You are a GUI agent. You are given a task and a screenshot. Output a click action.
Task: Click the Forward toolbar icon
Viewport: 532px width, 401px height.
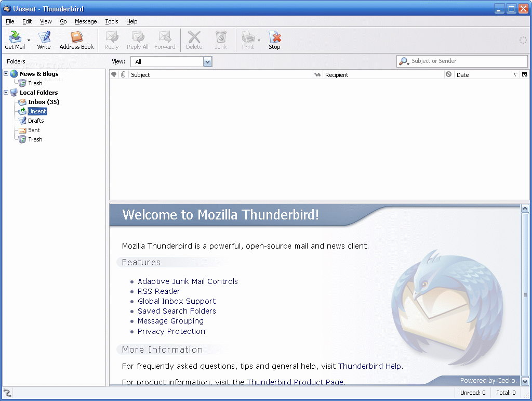coord(165,37)
